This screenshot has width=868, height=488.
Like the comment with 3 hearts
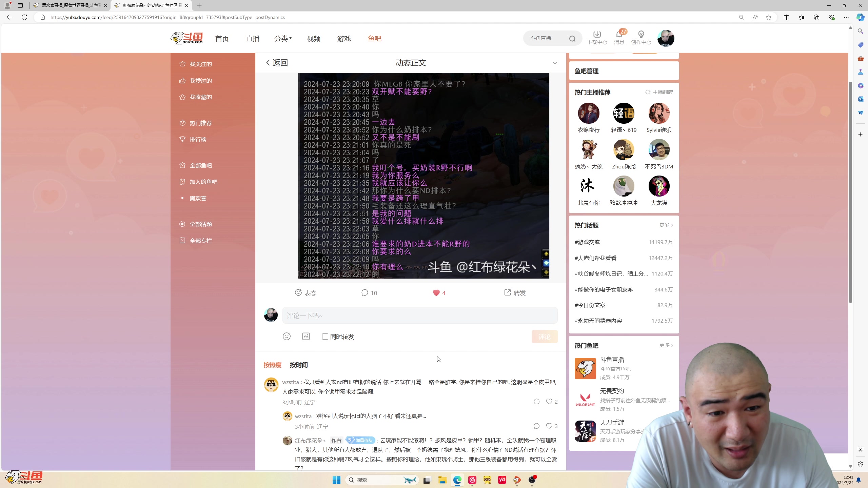point(549,426)
